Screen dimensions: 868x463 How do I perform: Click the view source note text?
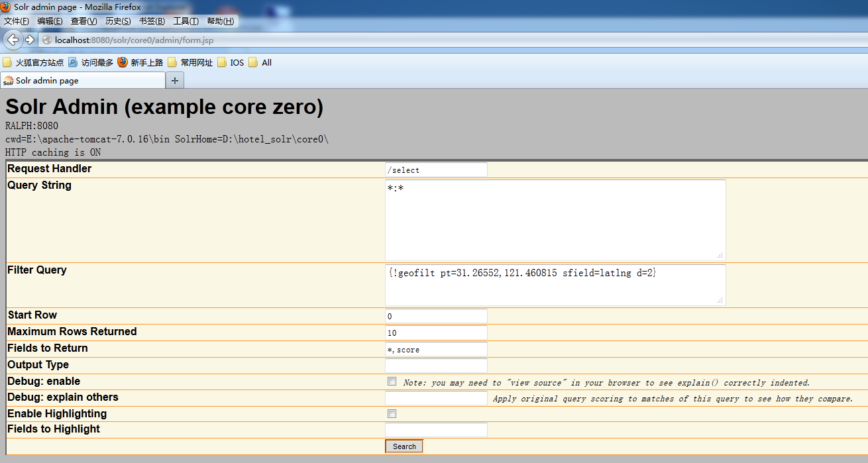pyautogui.click(x=606, y=383)
